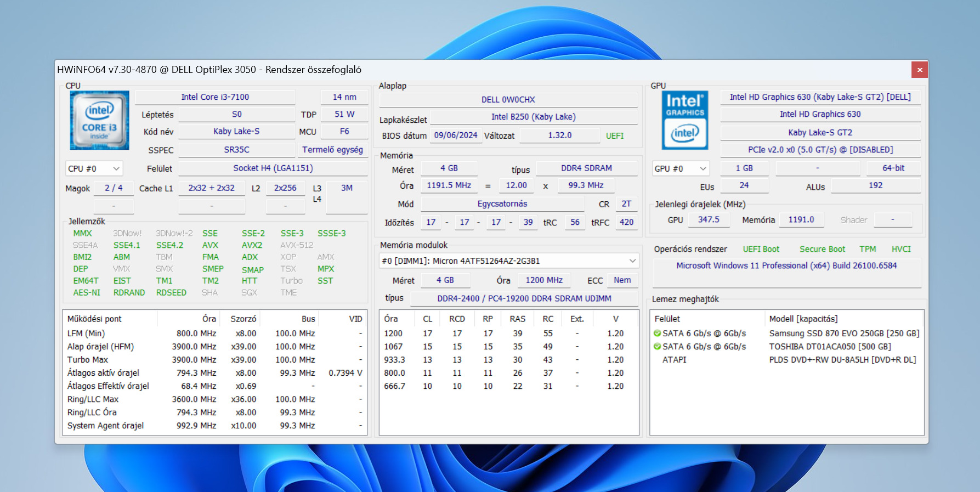Select the 1067 MHz memory timing row
Image resolution: width=980 pixels, height=492 pixels.
pos(393,347)
